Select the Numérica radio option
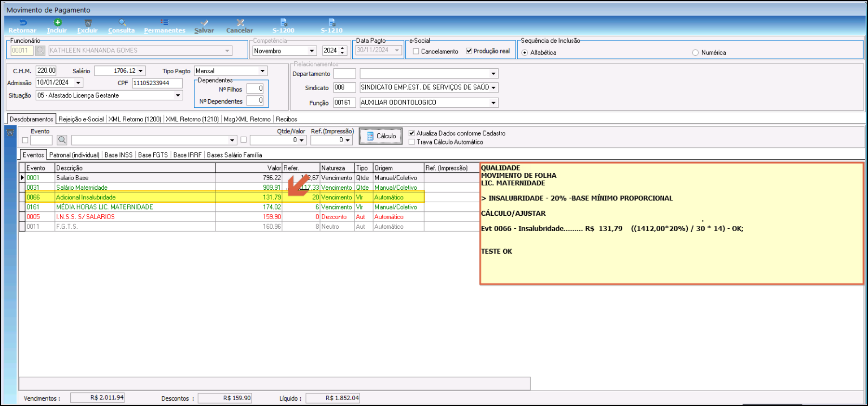 point(695,52)
